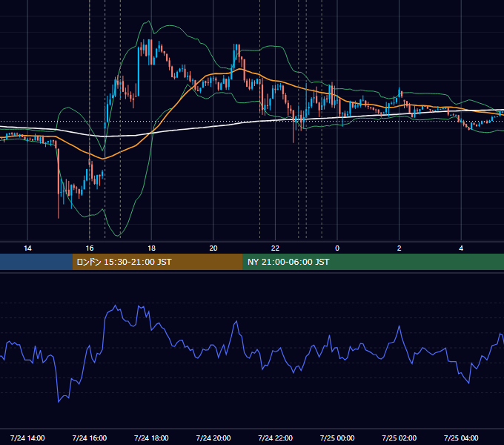Click the NY 21:00-06:00 JST session bar
Viewport: 504px width, 445px height.
[x=373, y=262]
